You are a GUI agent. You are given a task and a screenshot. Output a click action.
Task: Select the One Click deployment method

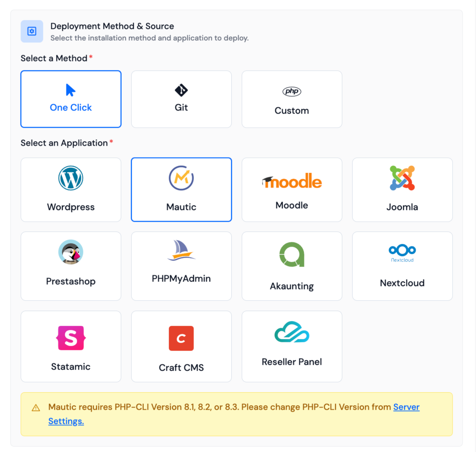pyautogui.click(x=71, y=99)
